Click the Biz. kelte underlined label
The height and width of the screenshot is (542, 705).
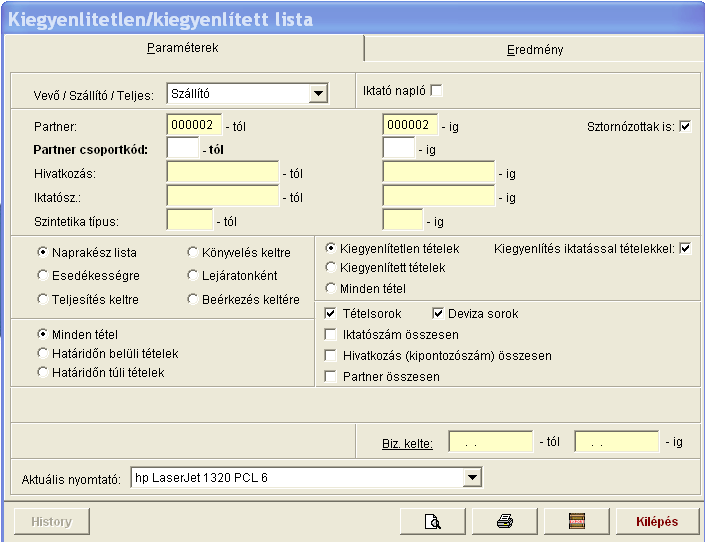coord(407,443)
